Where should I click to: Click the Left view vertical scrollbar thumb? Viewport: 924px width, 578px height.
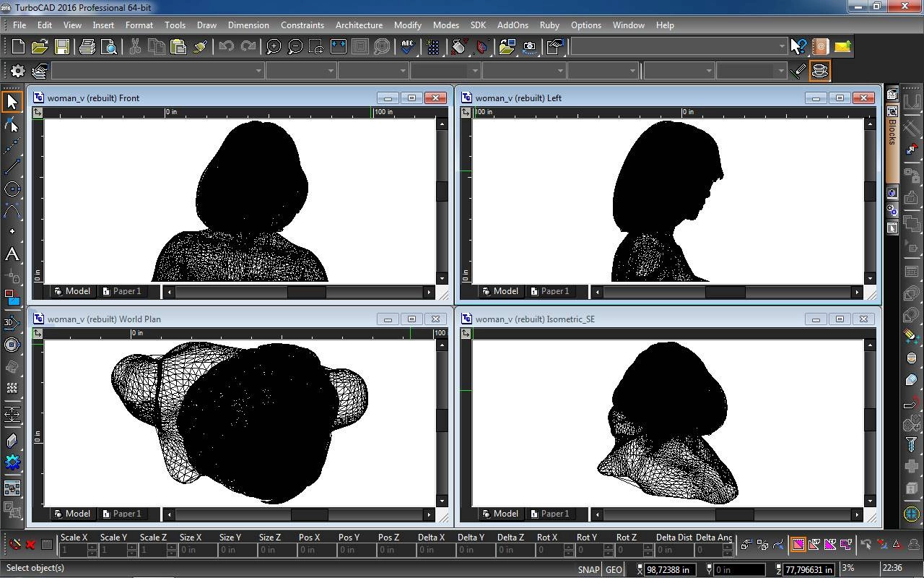[870, 191]
